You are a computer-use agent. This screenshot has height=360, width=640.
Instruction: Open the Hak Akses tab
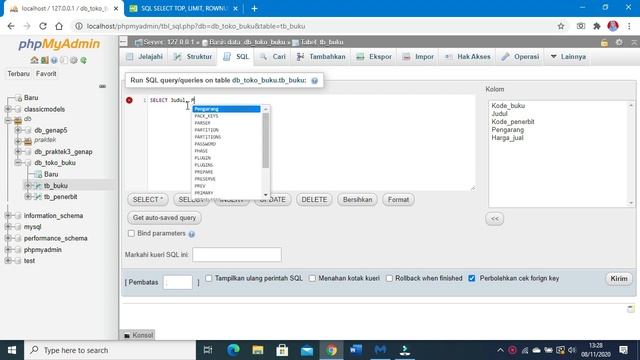pyautogui.click(x=468, y=57)
